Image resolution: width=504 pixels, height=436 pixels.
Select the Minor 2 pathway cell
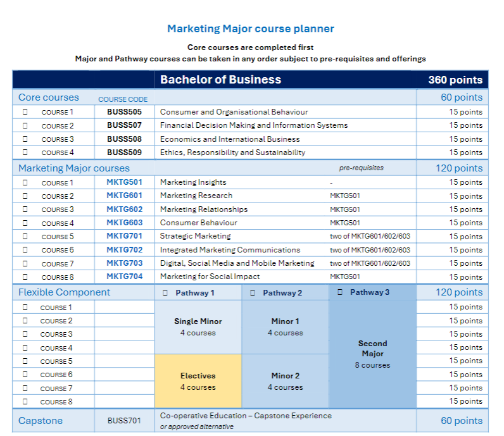point(285,381)
